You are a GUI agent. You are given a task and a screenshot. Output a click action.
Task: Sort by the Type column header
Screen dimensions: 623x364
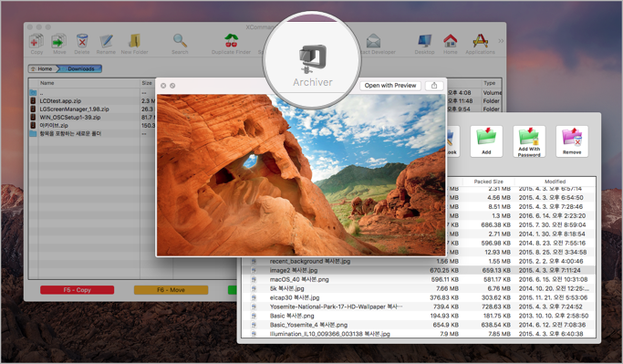[x=489, y=83]
